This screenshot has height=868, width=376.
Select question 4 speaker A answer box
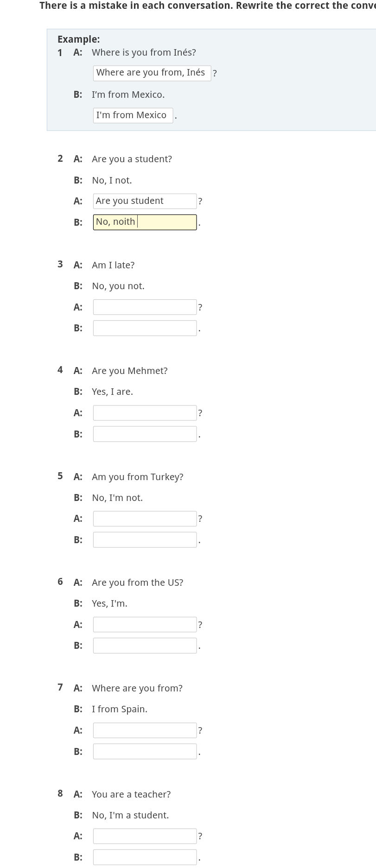pos(145,413)
